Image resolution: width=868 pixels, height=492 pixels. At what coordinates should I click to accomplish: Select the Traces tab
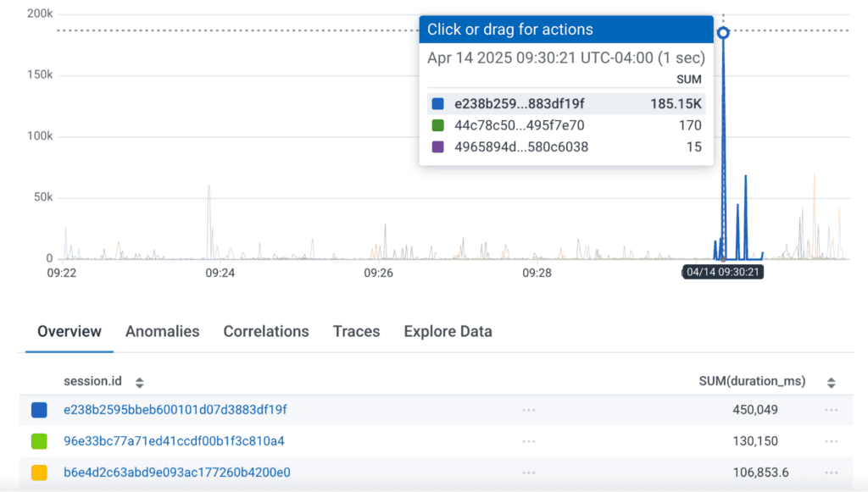[356, 332]
